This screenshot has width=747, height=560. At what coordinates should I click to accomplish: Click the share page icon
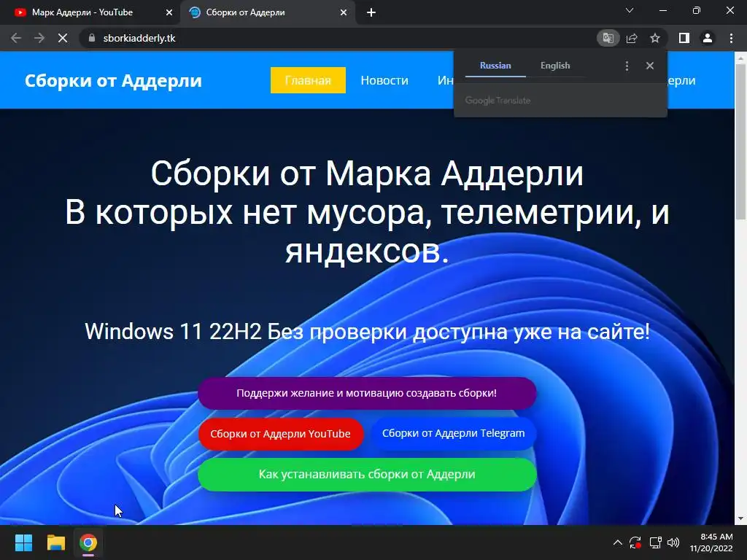(632, 38)
